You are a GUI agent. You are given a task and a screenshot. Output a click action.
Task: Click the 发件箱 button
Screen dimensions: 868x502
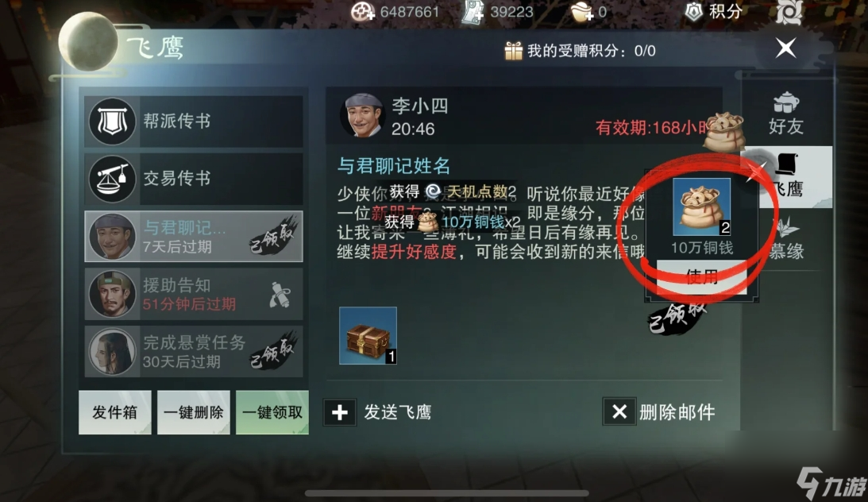[115, 412]
